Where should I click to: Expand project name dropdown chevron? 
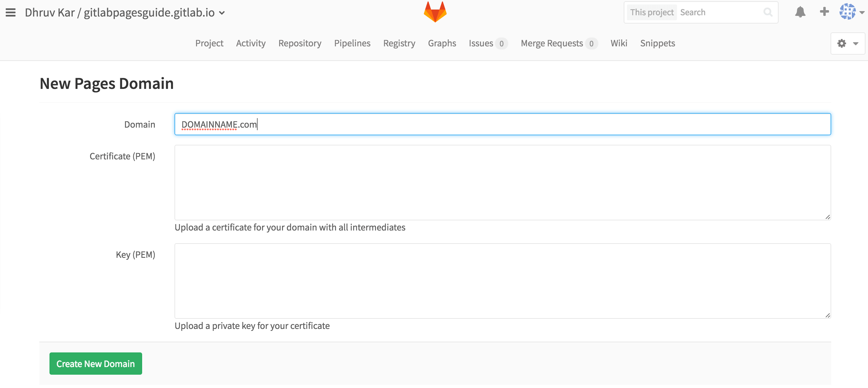[x=222, y=13]
